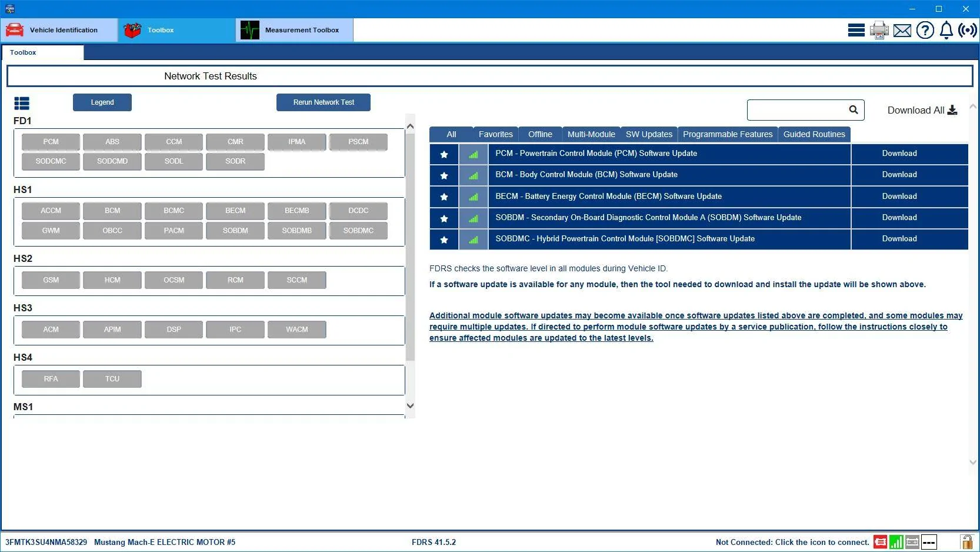Viewport: 980px width, 552px height.
Task: Select the Offline filter tab
Action: click(x=540, y=134)
